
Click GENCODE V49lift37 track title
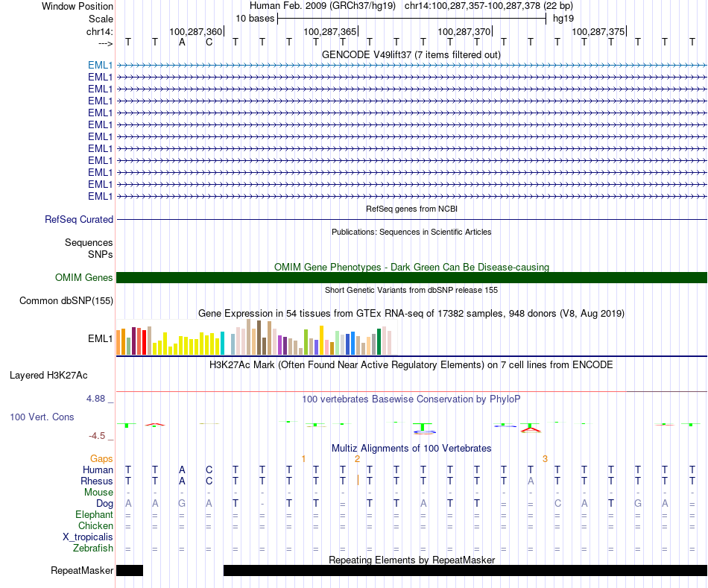coord(411,54)
